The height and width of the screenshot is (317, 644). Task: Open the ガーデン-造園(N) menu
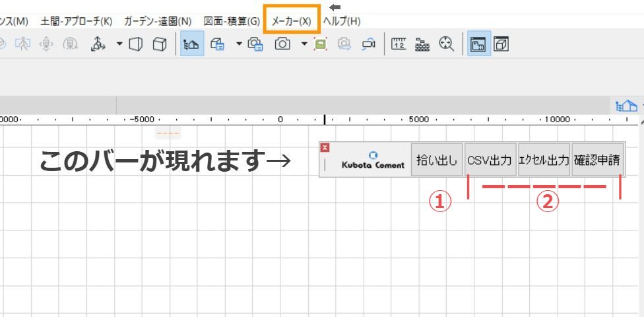[x=158, y=21]
